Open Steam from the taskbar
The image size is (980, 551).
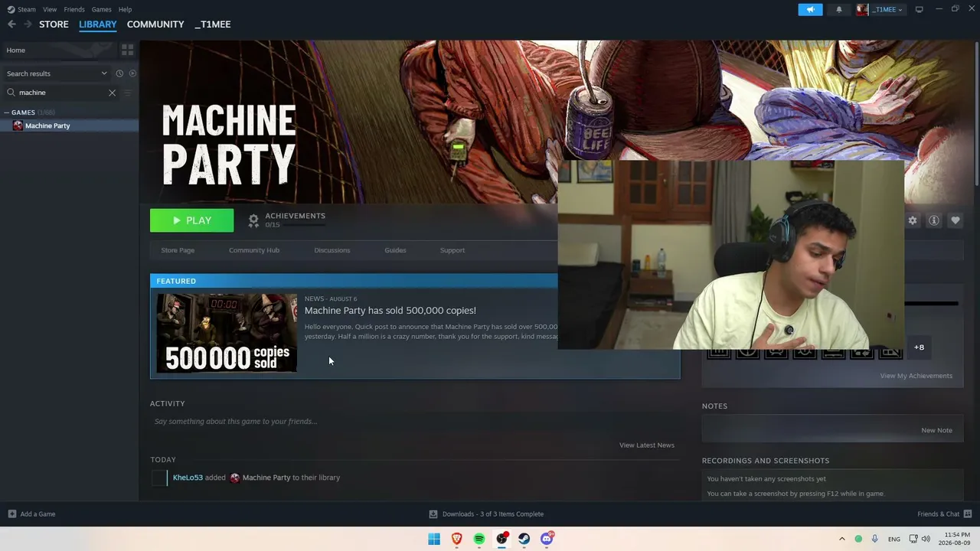524,539
